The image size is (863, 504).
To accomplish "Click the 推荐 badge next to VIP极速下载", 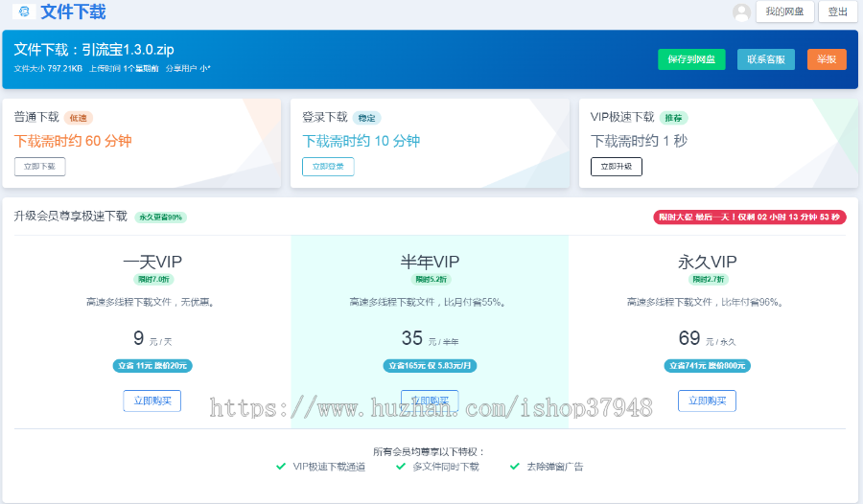I will 673,118.
